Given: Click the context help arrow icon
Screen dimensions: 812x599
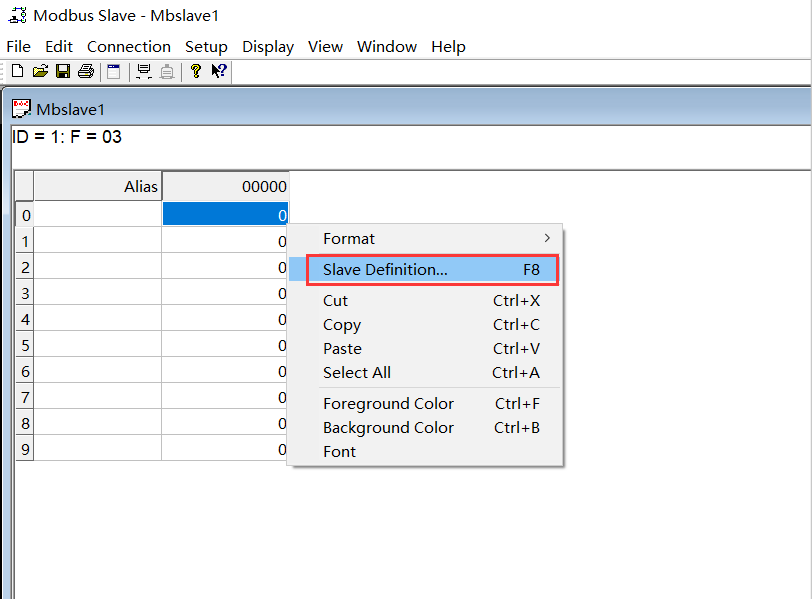Looking at the screenshot, I should (x=219, y=71).
